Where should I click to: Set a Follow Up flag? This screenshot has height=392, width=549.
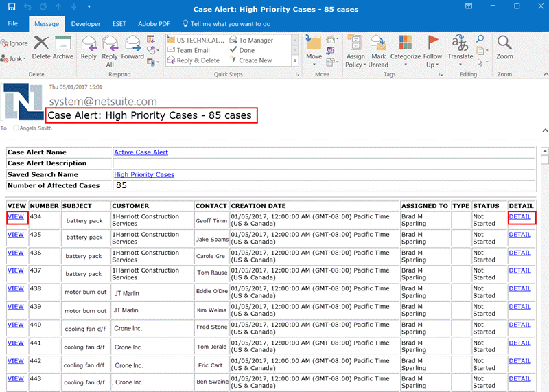(432, 51)
